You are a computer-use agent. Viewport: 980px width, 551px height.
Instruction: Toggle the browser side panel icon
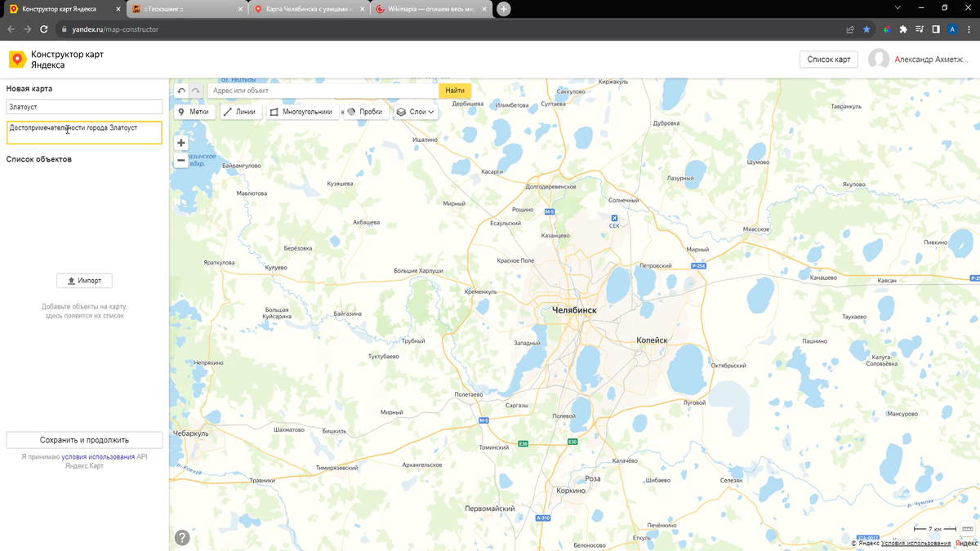click(936, 29)
